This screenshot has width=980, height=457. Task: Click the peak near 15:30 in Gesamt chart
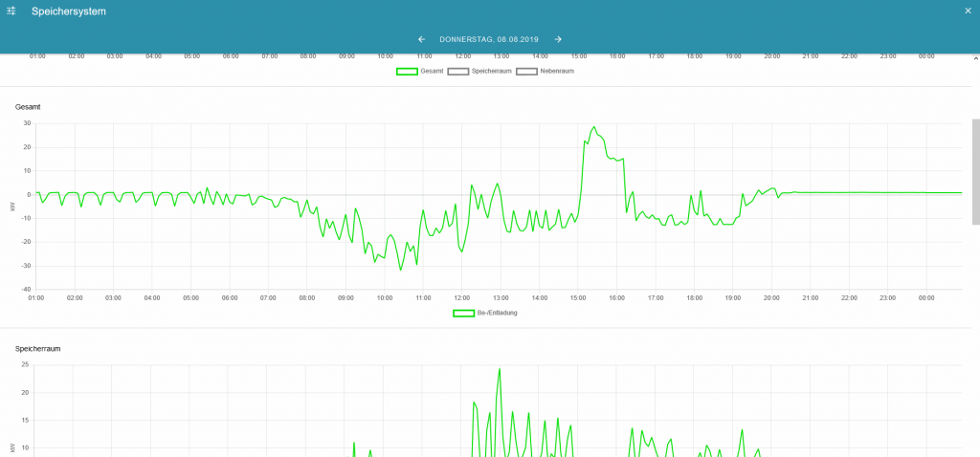[x=593, y=127]
